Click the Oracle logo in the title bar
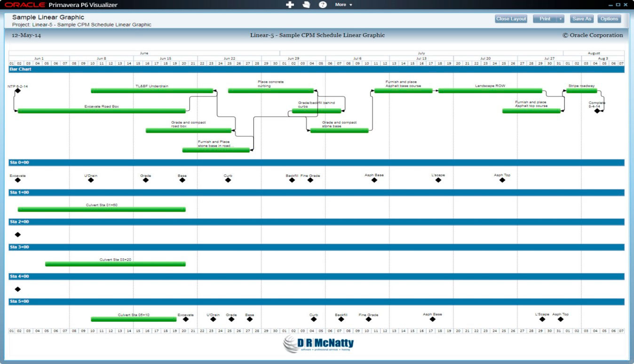 click(x=24, y=4)
